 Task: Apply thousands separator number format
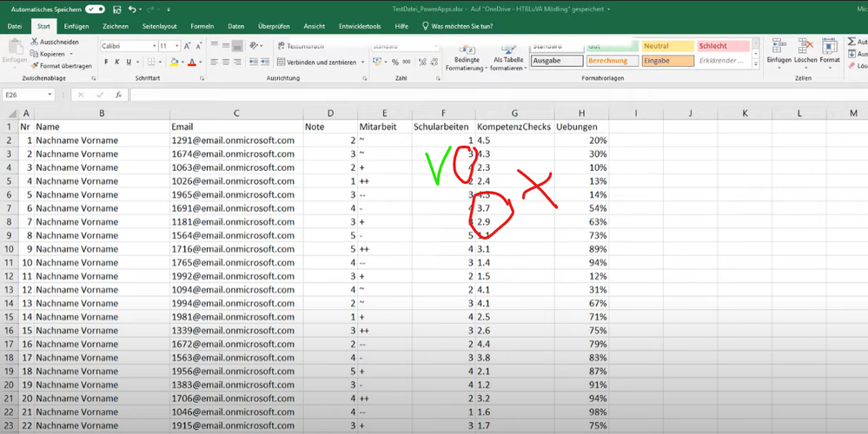pos(407,62)
